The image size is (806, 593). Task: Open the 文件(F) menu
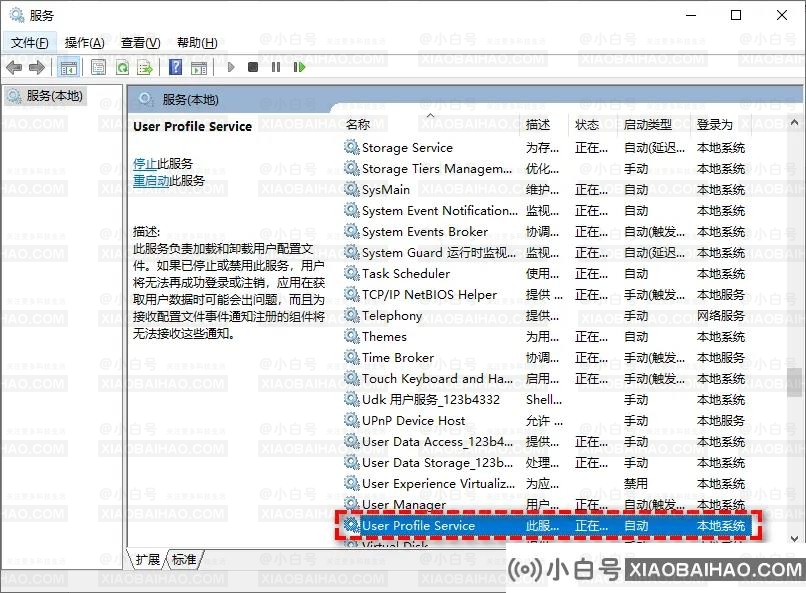[x=30, y=43]
